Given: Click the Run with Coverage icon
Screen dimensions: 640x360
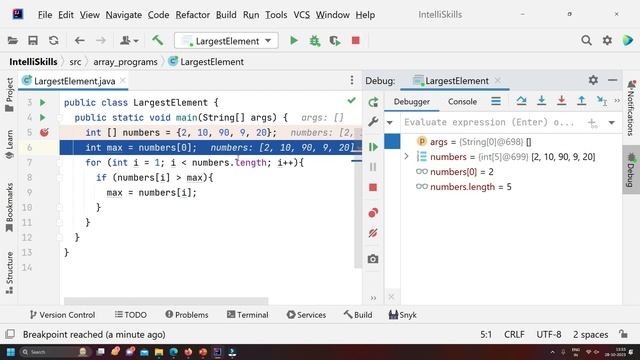Looking at the screenshot, I should coord(335,40).
